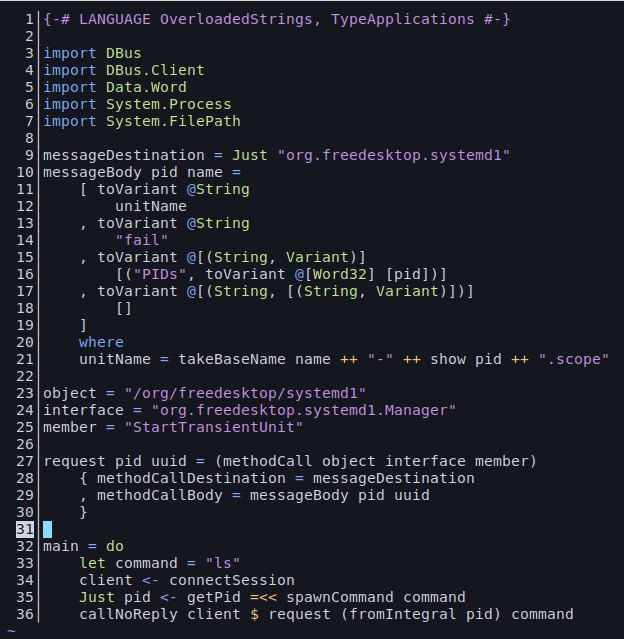Click 'main = do' on line 32
This screenshot has height=639, width=624.
click(83, 546)
